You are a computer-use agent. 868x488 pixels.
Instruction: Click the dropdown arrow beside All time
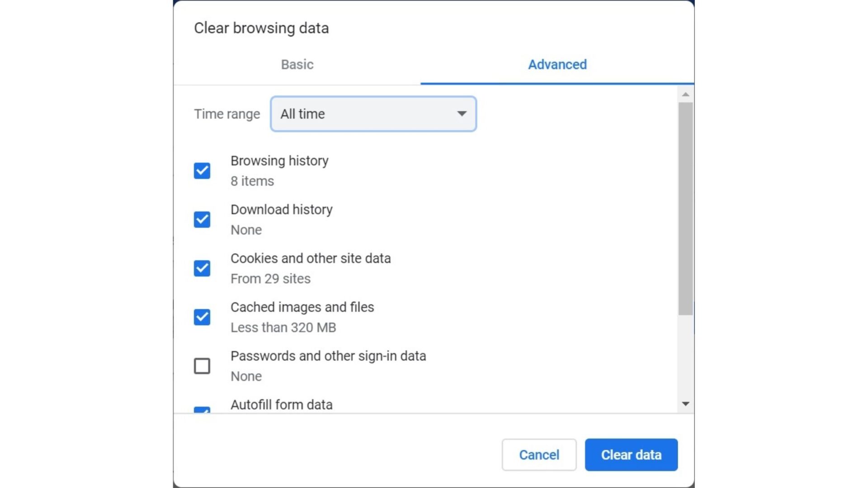(x=462, y=114)
